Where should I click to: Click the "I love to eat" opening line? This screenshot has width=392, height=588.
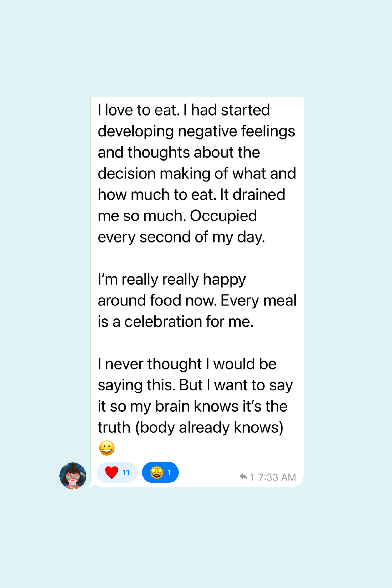[x=138, y=110]
